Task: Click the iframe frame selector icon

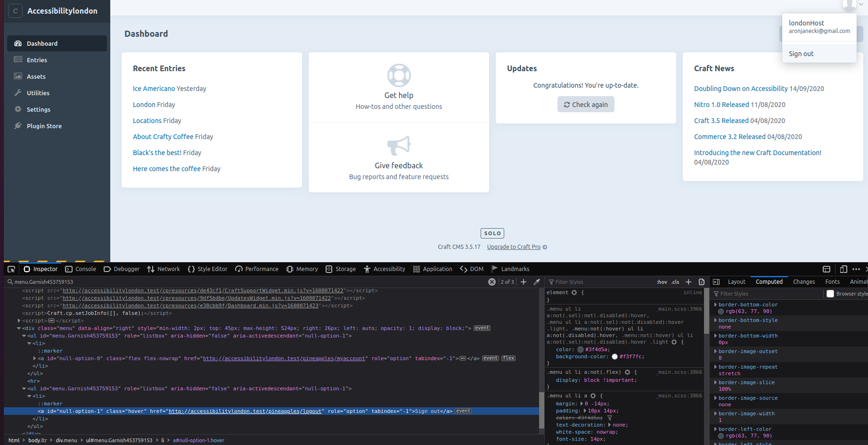Action: pos(827,269)
